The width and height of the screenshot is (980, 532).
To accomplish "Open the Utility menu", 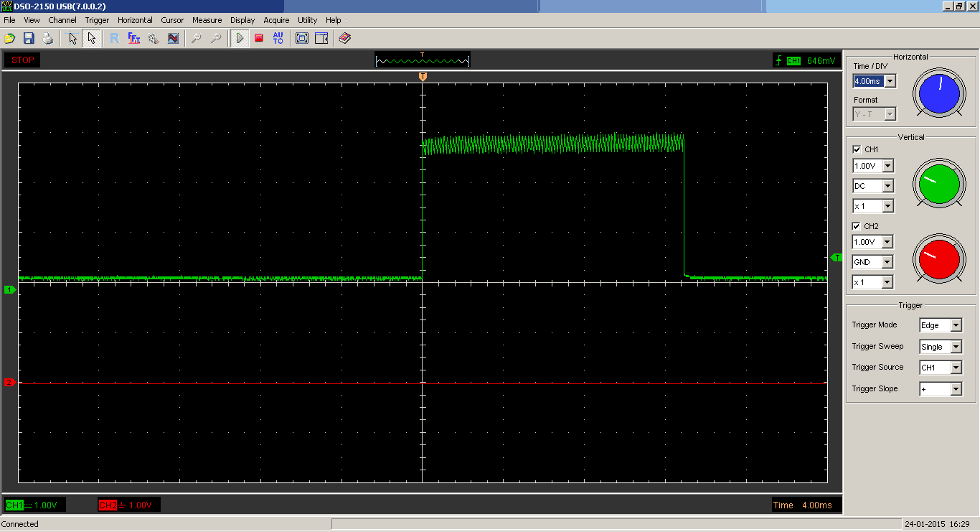I will click(x=307, y=20).
